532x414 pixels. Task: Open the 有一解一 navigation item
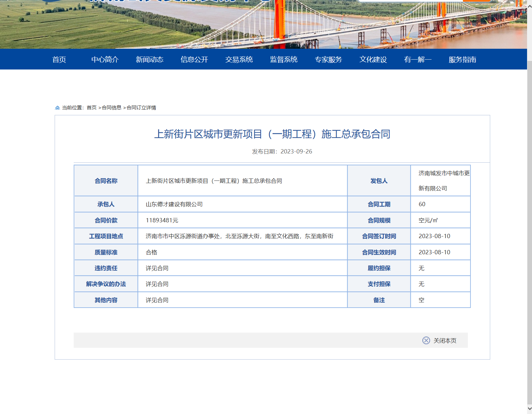(418, 60)
